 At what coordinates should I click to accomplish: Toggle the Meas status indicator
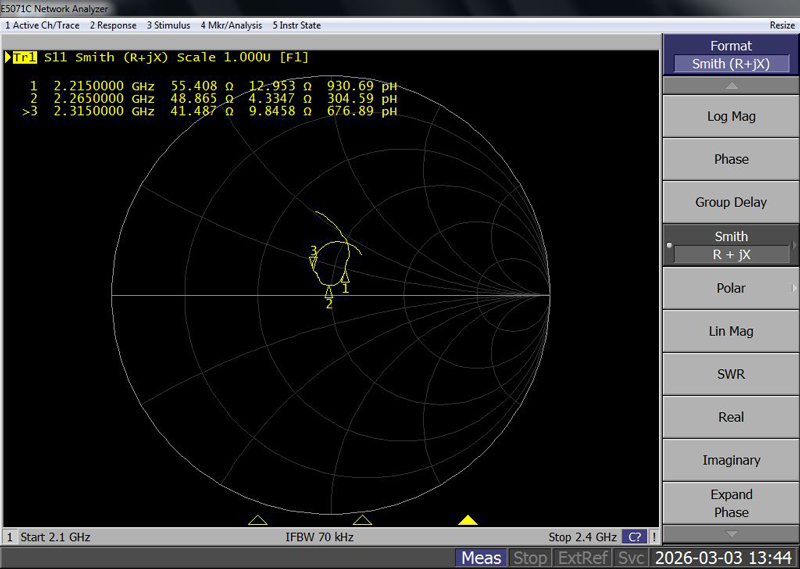[x=481, y=558]
